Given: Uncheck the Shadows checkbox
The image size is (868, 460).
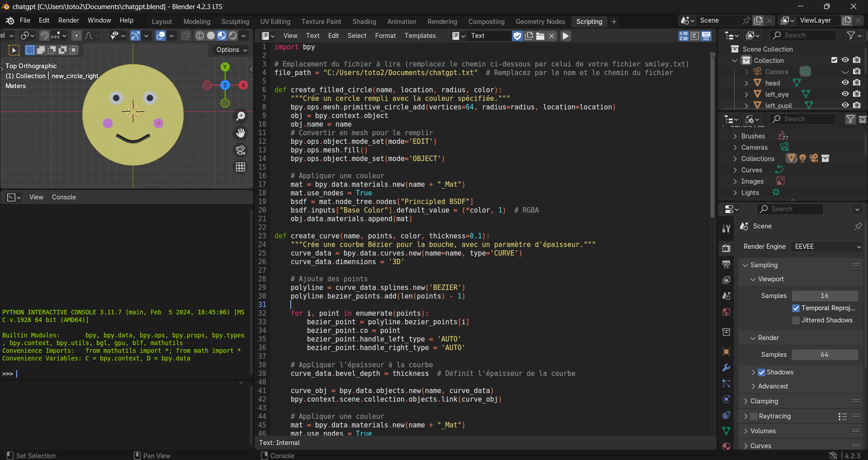Looking at the screenshot, I should click(762, 372).
